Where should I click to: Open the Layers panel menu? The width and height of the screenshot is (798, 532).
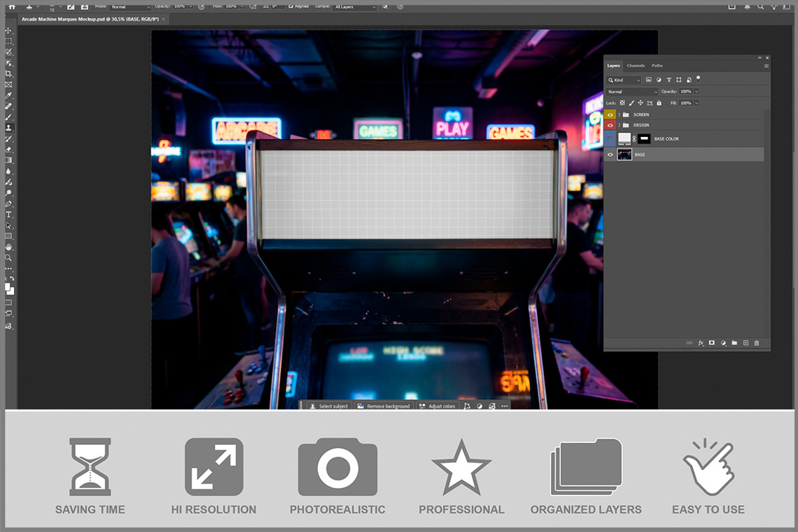[x=766, y=66]
